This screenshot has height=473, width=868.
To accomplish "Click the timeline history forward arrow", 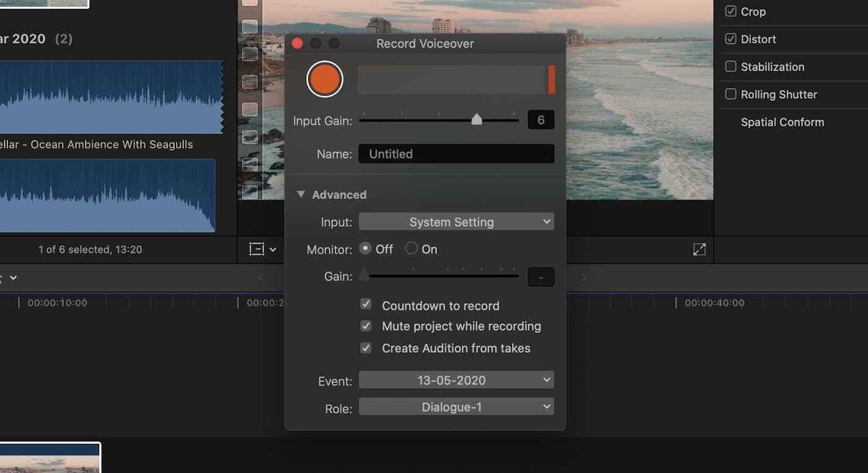I will (583, 277).
